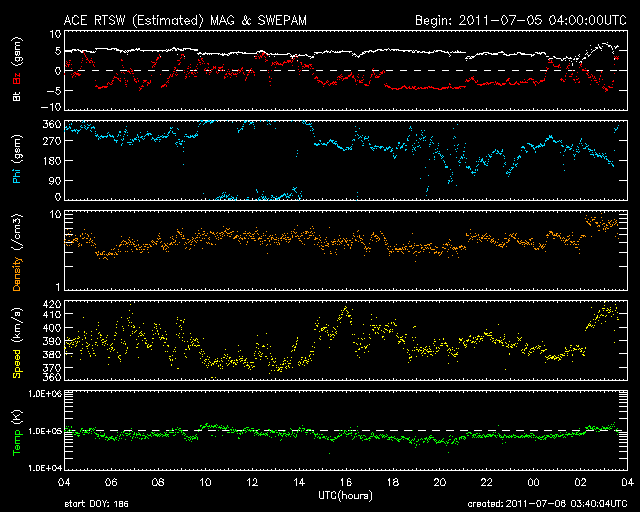Click the "20" hour tick label

coord(440,483)
